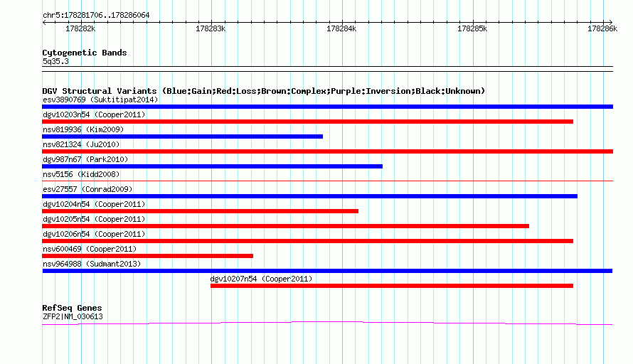Click the blue dgv987n67 gain bar

[x=213, y=166]
